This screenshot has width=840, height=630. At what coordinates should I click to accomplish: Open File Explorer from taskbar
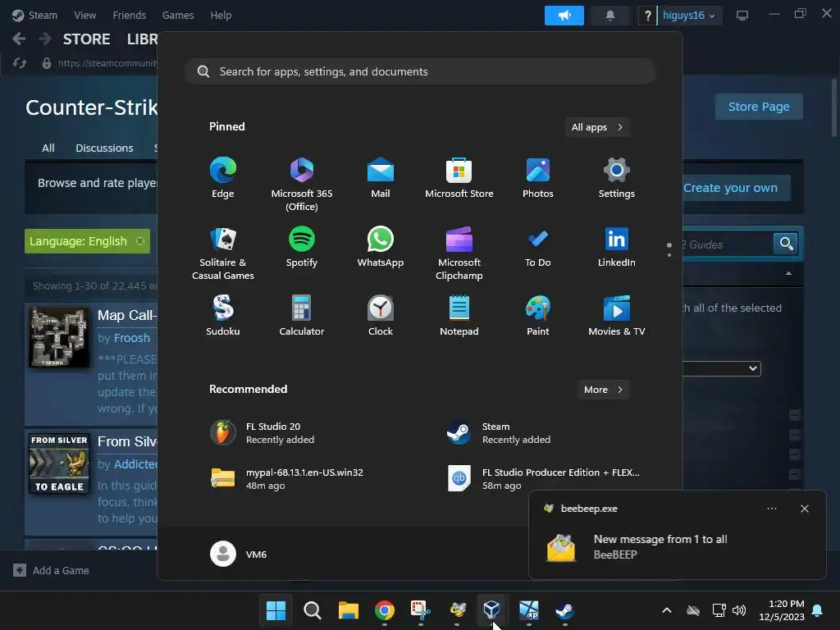[348, 610]
